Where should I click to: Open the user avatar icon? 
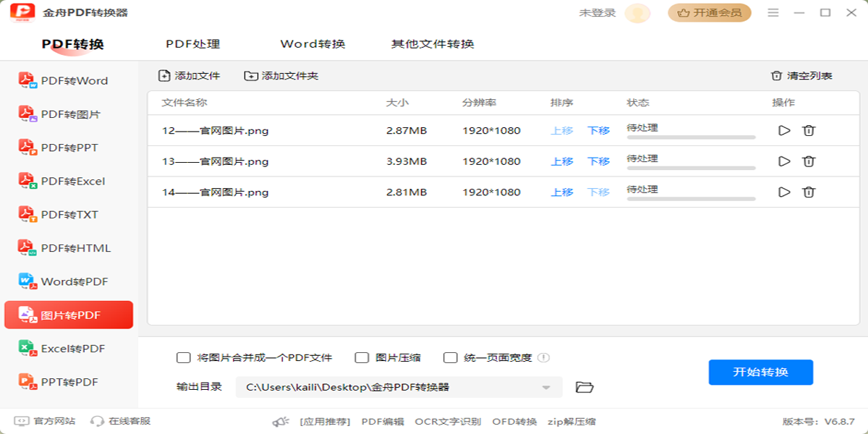637,13
